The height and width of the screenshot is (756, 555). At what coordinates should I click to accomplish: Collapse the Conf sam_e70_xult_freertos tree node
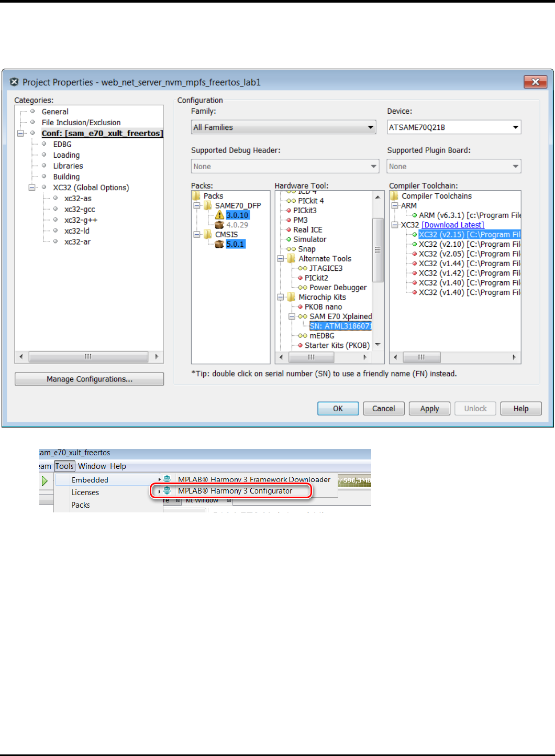click(21, 133)
